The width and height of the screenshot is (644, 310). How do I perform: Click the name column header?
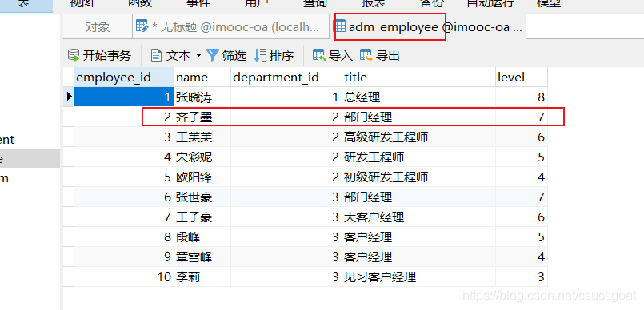pos(202,77)
